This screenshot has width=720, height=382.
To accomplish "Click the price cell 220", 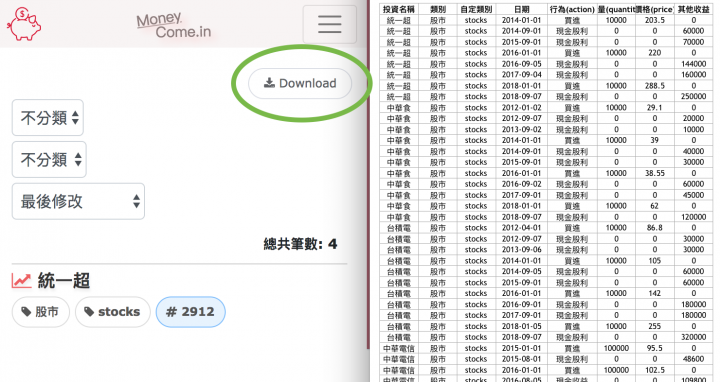I will (x=654, y=53).
